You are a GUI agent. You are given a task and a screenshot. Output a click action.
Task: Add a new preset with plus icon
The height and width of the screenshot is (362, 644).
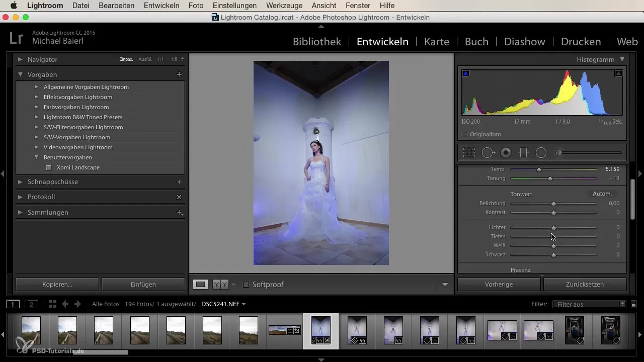click(x=179, y=74)
